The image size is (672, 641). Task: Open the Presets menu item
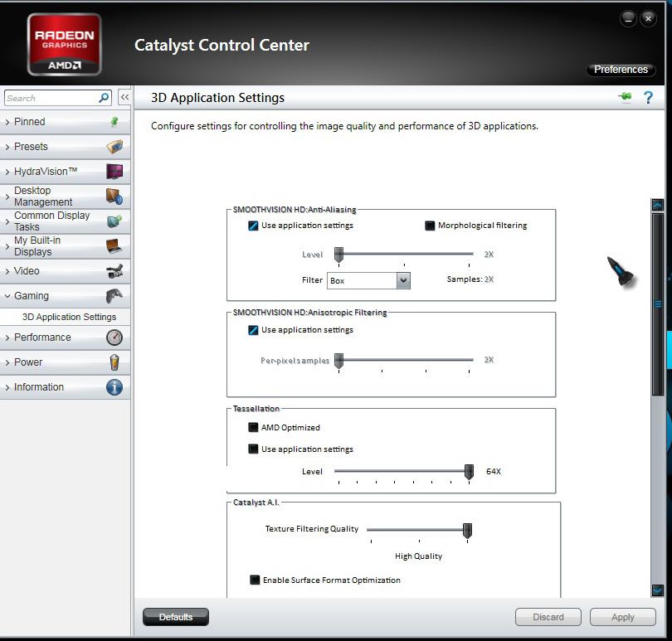[66, 147]
